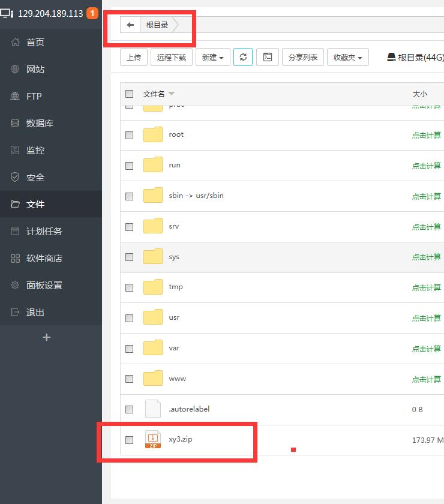The height and width of the screenshot is (504, 444).
Task: Go to 计划任务 in the sidebar
Action: pyautogui.click(x=44, y=231)
